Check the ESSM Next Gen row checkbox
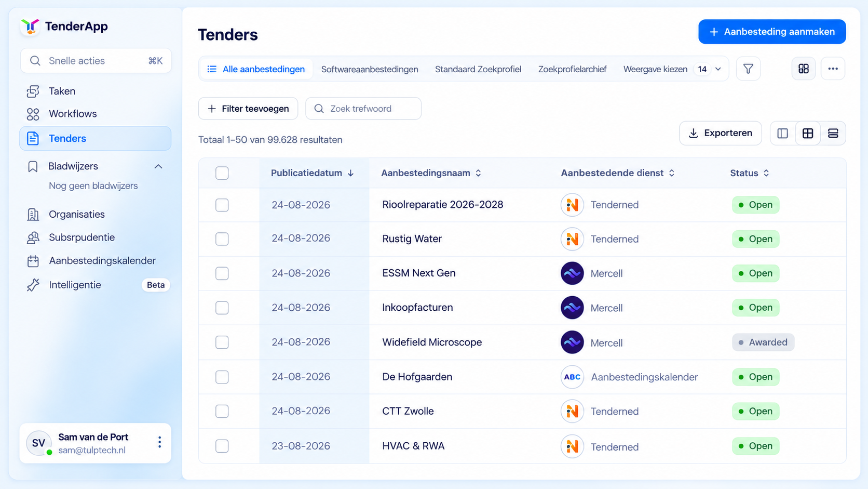Screen dimensions: 868x489 point(222,273)
